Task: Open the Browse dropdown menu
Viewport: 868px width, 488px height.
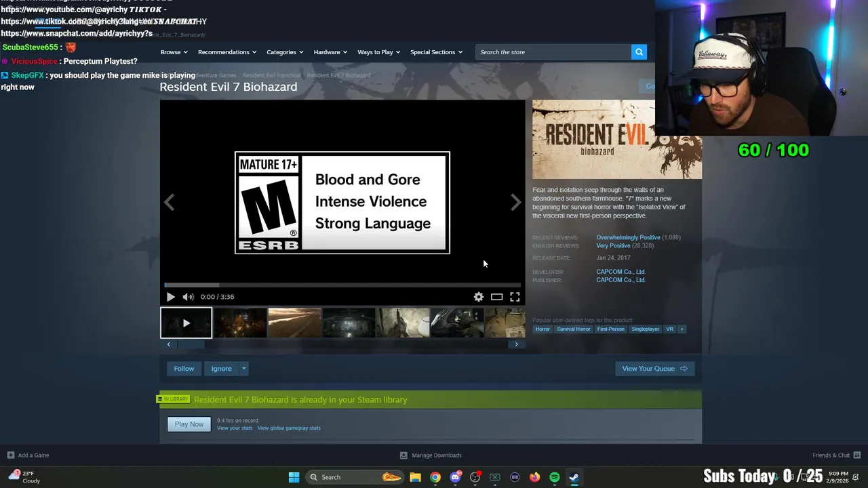Action: (174, 52)
